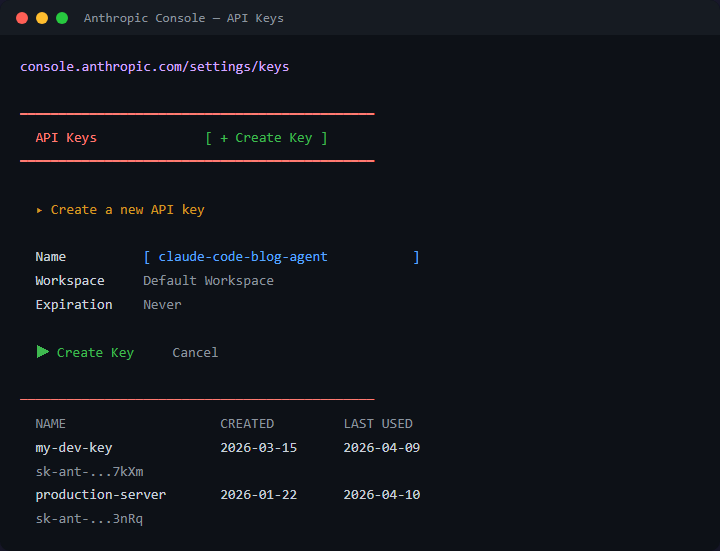This screenshot has width=720, height=551.
Task: Close the window with the red button
Action: [22, 18]
